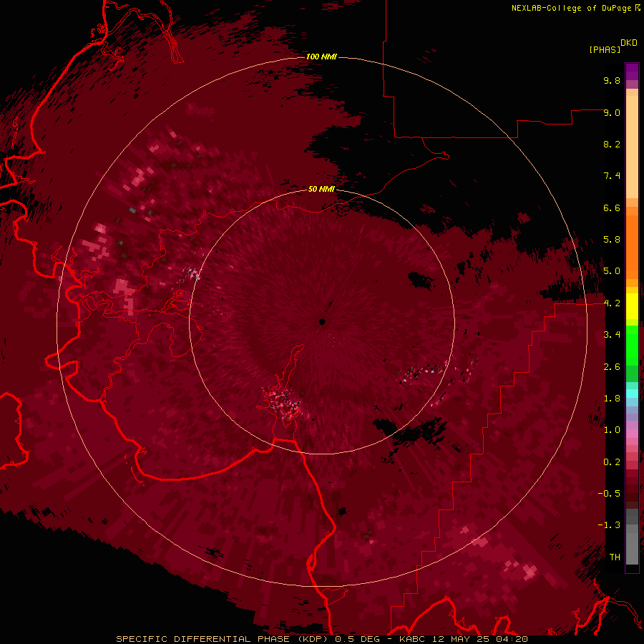
Task: Click the -1.3 value on color scale
Action: coord(609,525)
